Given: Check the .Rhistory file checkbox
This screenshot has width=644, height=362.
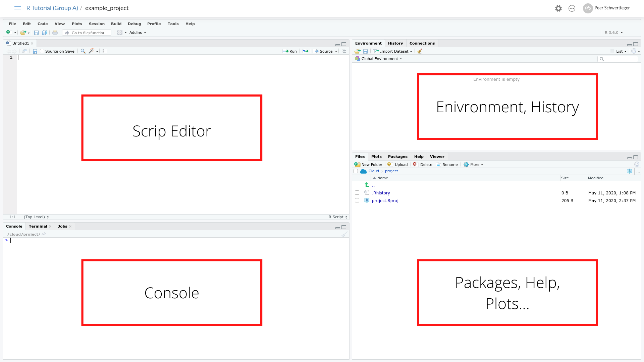Looking at the screenshot, I should click(357, 193).
